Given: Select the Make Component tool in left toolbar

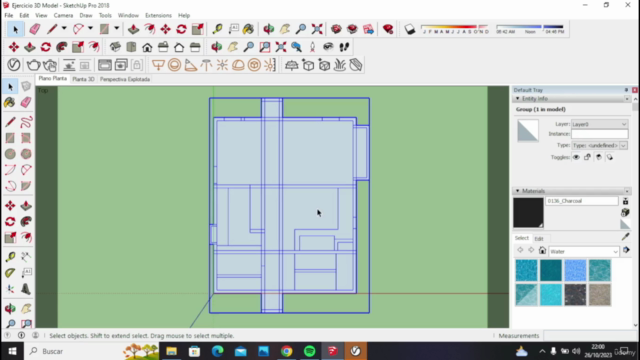Looking at the screenshot, I should click(26, 86).
